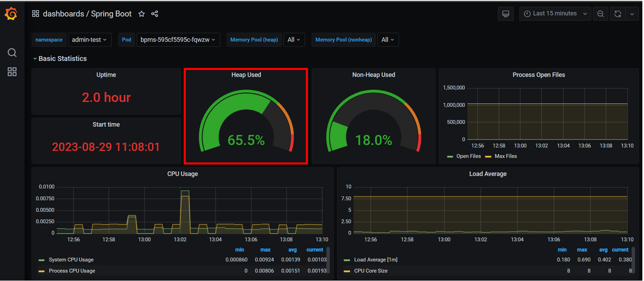Toggle the Max Files legend series
Viewport: 644px width, 281px height.
click(506, 156)
